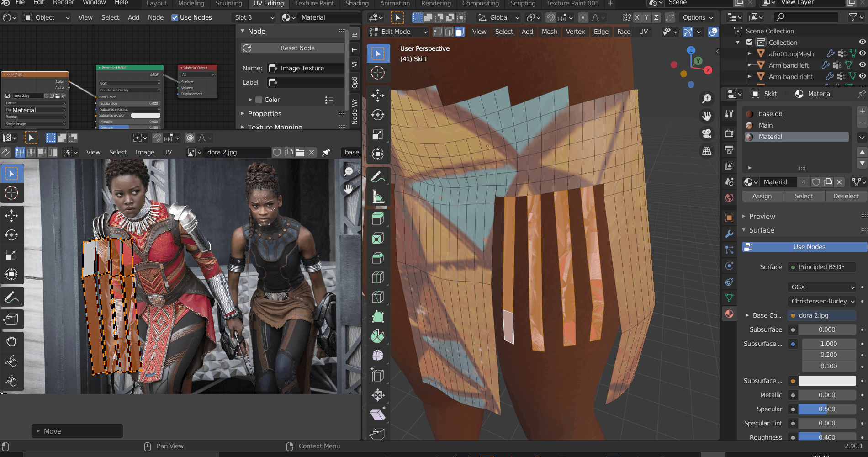Screen dimensions: 868x457
Task: Enable face select mode in 3D viewport
Action: point(460,32)
